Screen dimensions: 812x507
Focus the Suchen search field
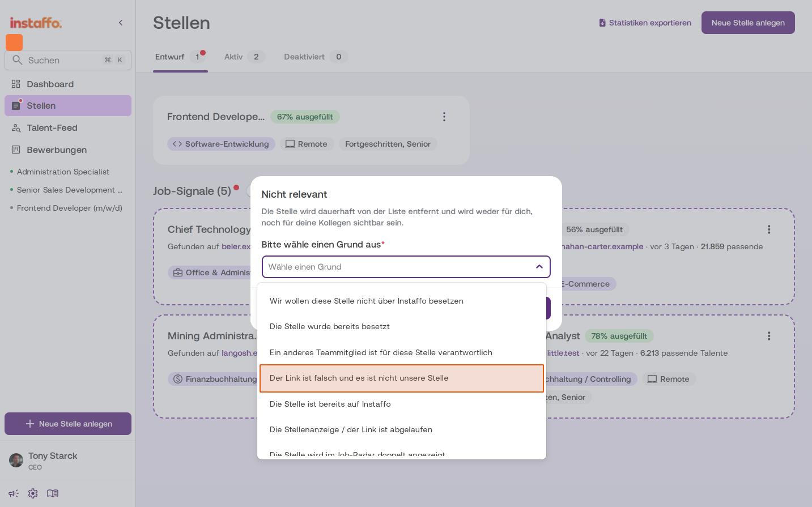(x=68, y=60)
